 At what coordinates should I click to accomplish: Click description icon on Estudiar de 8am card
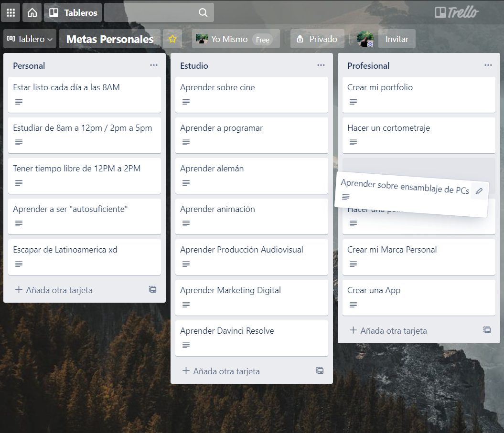(19, 142)
